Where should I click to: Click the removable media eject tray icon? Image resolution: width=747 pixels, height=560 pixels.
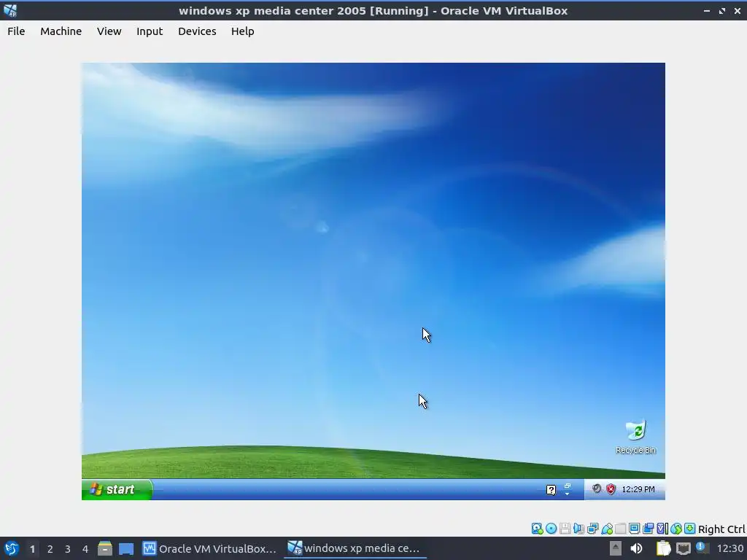(x=616, y=548)
